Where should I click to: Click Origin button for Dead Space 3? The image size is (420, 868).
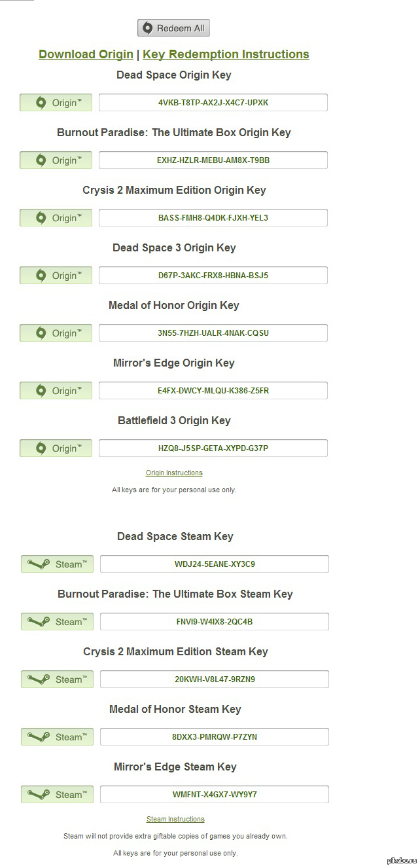pos(56,276)
